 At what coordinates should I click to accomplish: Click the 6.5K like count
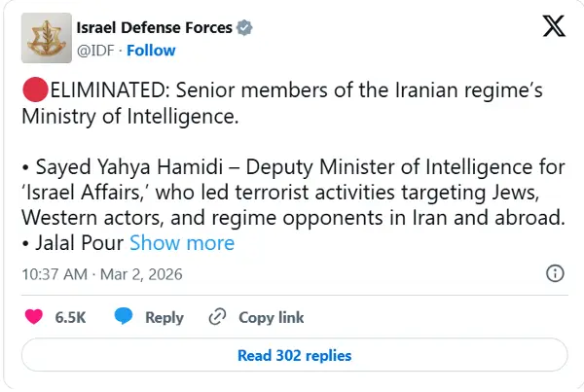tap(71, 317)
